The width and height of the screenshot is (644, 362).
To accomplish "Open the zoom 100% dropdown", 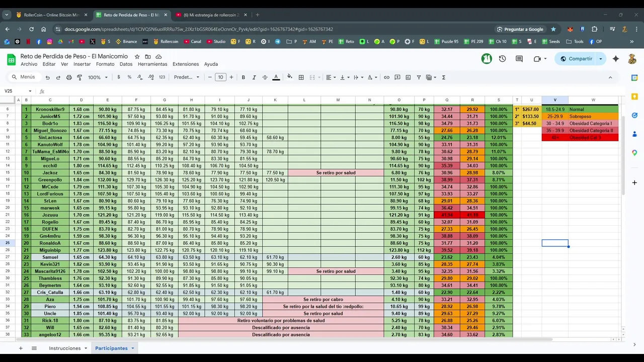I will (98, 77).
